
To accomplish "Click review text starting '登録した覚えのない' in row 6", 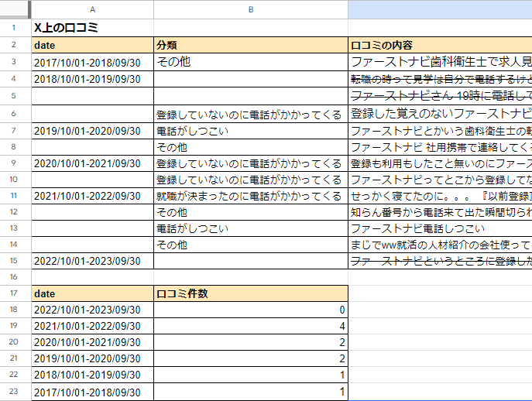I will click(440, 114).
